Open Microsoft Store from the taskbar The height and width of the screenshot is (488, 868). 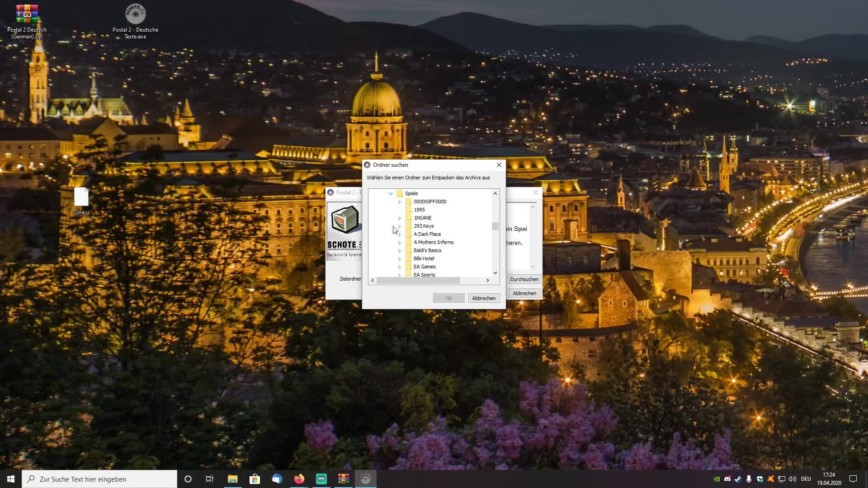click(255, 479)
